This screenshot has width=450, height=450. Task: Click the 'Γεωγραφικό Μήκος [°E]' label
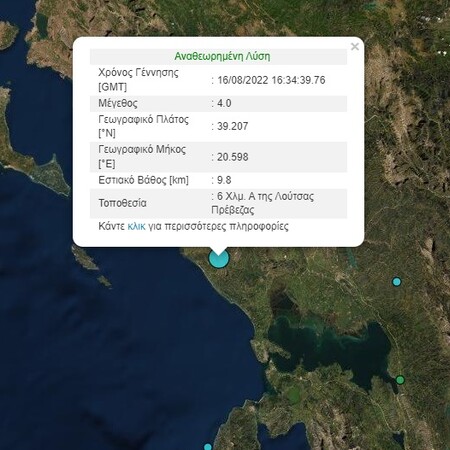(142, 157)
